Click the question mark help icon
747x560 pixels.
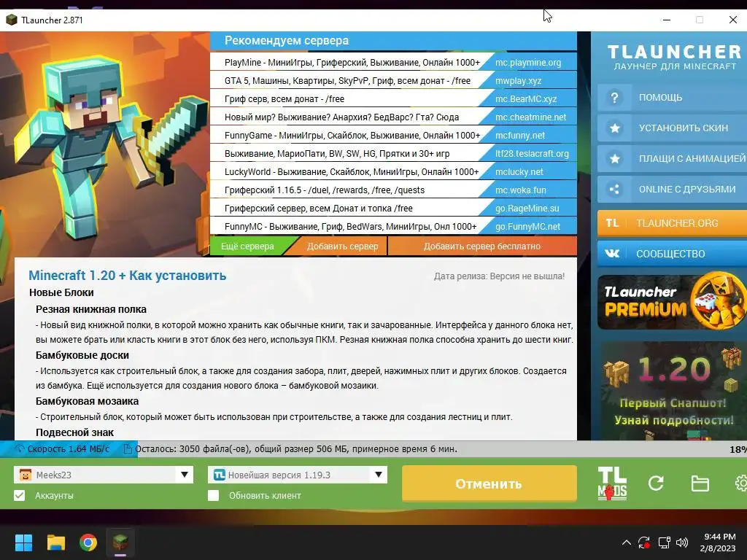tap(614, 98)
